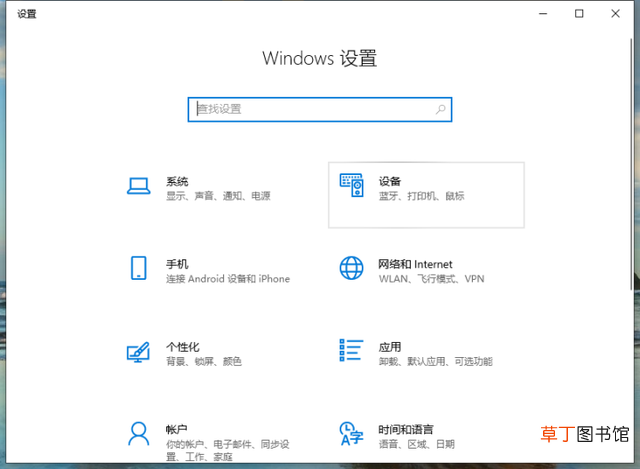Image resolution: width=640 pixels, height=469 pixels.
Task: Open the 手机 phone icon
Action: click(138, 268)
